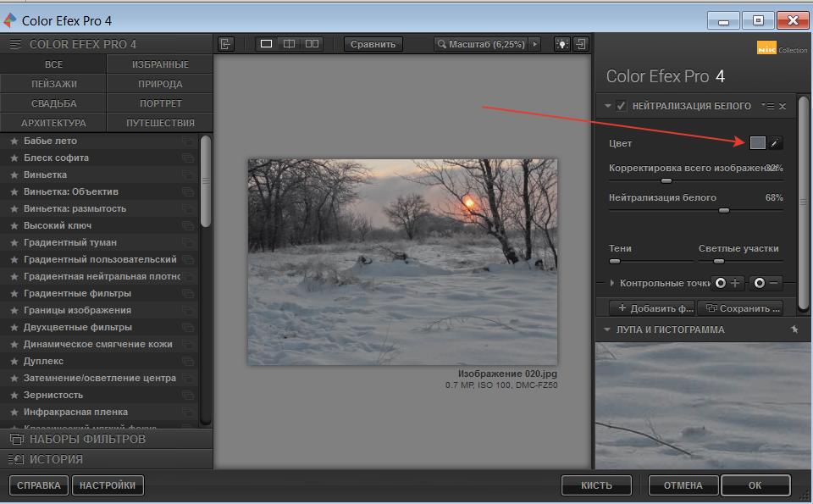
Task: Toggle favorite star for Градиентный туман
Action: 14,242
